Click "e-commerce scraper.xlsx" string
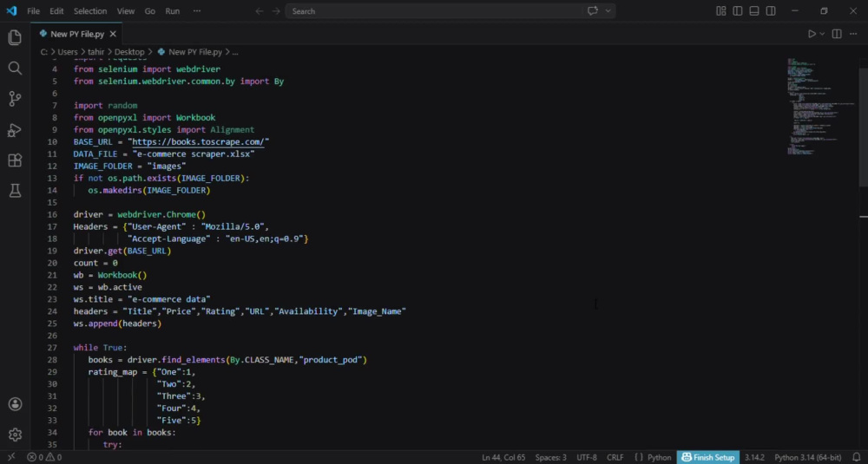Viewport: 868px width, 464px height. point(194,154)
